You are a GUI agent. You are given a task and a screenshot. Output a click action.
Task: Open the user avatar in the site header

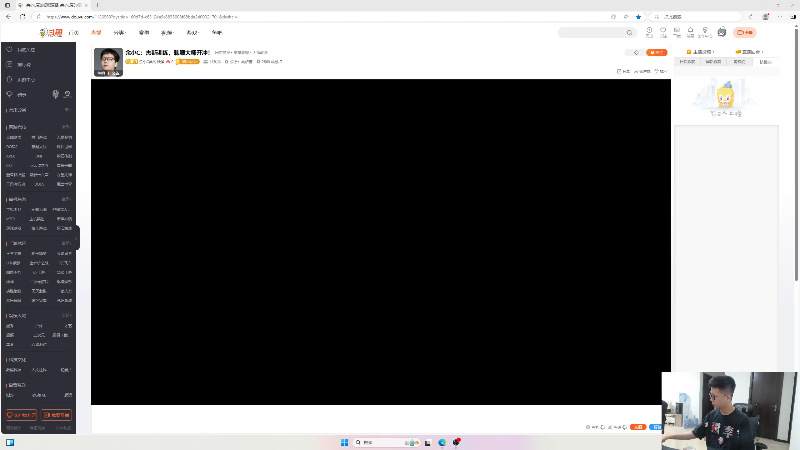[x=721, y=32]
